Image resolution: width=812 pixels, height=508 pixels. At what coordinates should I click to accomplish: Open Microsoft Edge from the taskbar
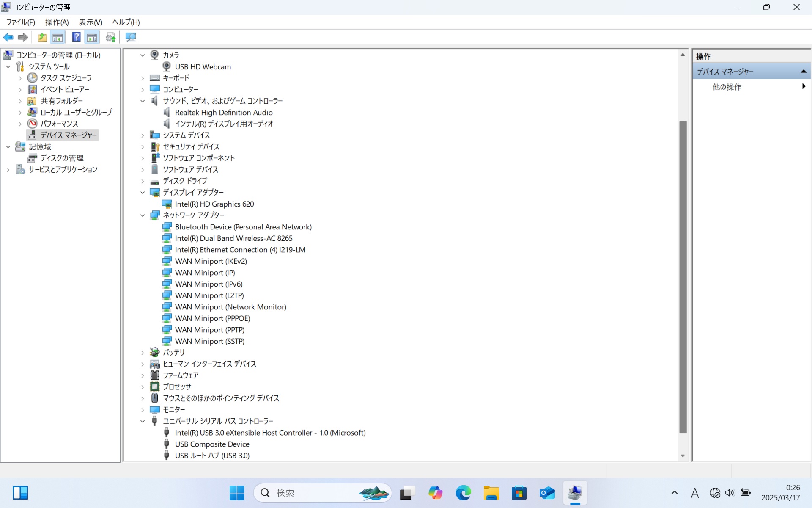[463, 493]
